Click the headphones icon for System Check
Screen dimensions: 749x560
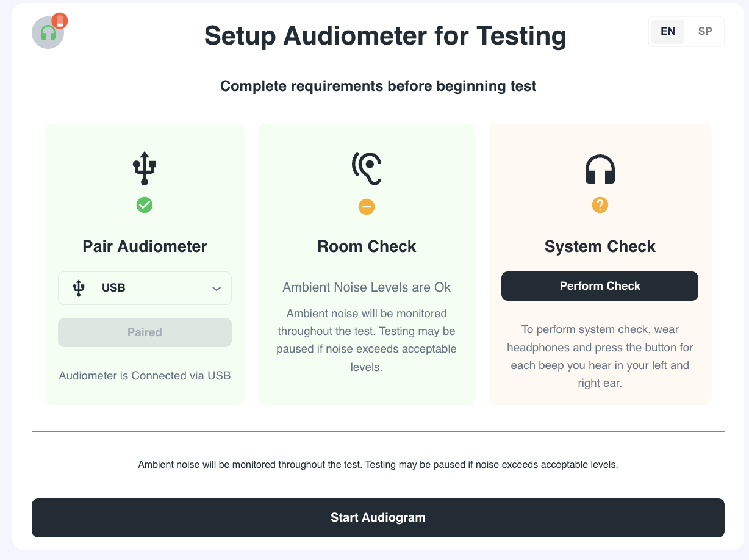pos(600,169)
